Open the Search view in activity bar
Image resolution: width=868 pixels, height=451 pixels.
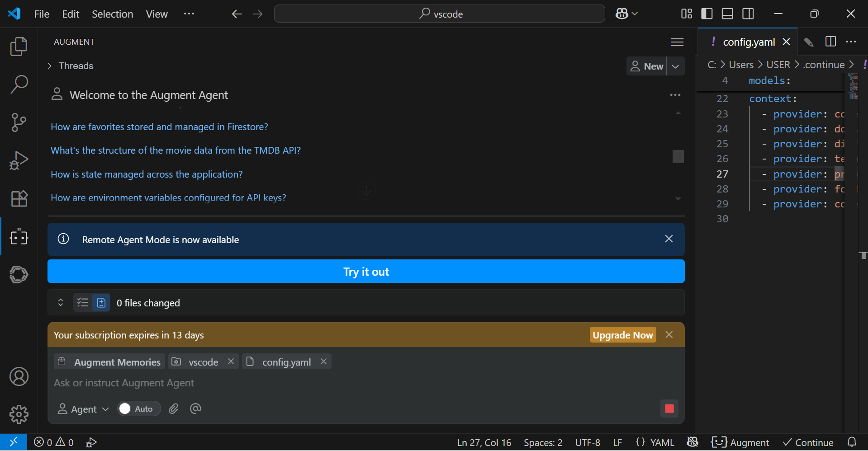tap(19, 84)
